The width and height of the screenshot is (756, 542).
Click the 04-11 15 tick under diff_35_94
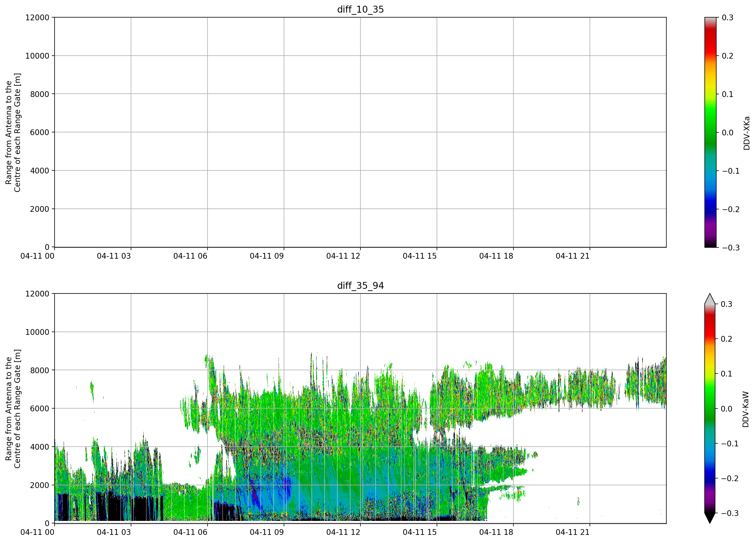pyautogui.click(x=420, y=532)
